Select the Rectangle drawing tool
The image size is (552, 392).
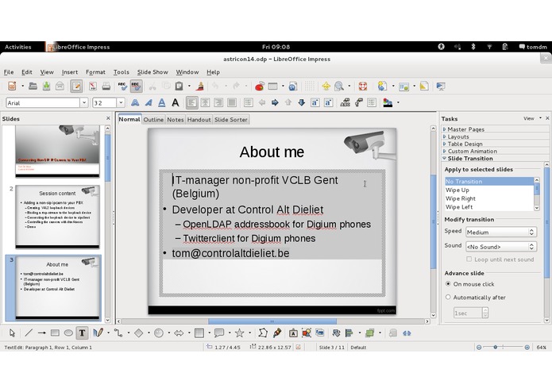coord(55,333)
